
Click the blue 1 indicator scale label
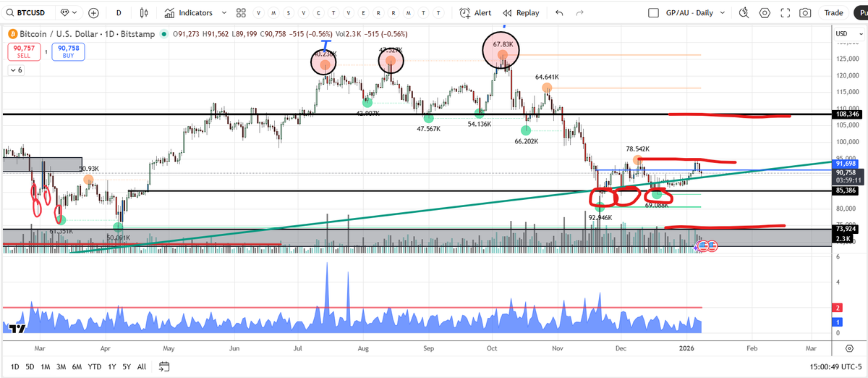tap(838, 322)
